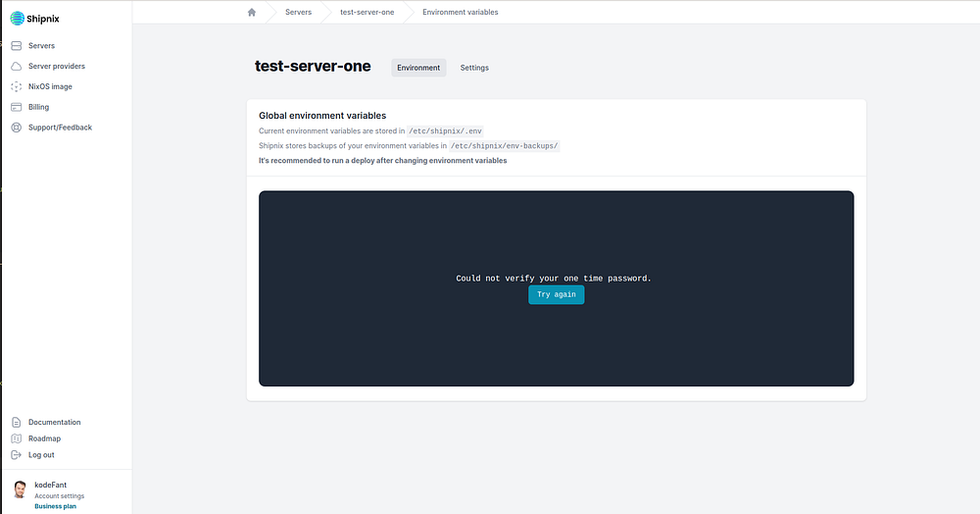Open Server providers in the sidebar
Image resolution: width=980 pixels, height=514 pixels.
coord(56,67)
